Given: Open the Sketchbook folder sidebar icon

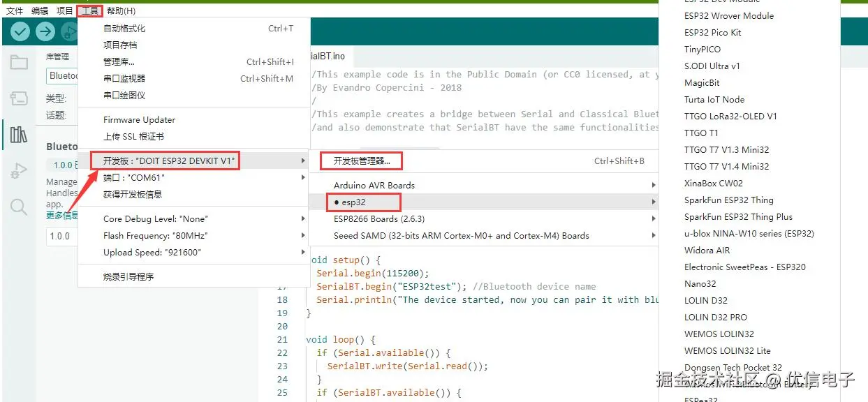Looking at the screenshot, I should pos(19,63).
